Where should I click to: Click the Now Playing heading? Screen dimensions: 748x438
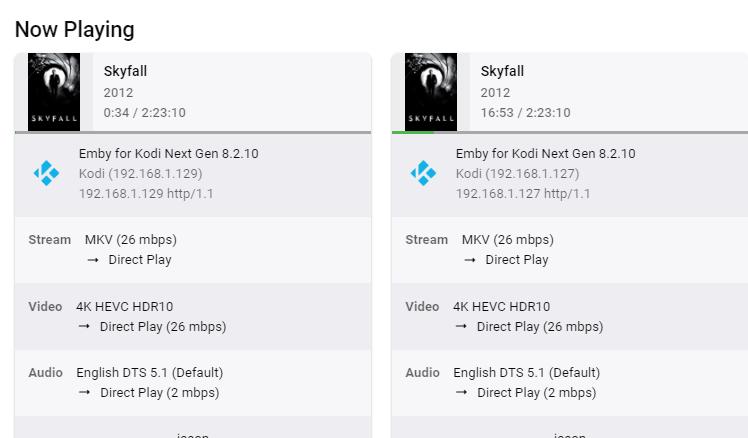coord(75,29)
